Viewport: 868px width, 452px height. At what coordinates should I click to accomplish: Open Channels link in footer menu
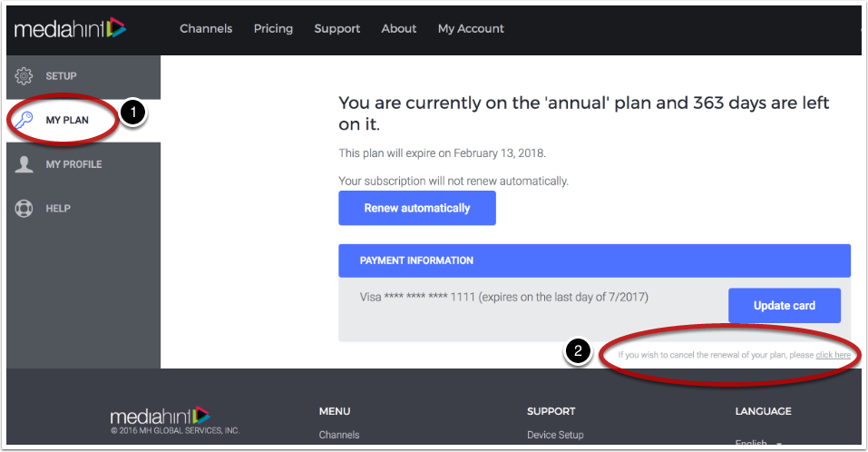coord(339,435)
